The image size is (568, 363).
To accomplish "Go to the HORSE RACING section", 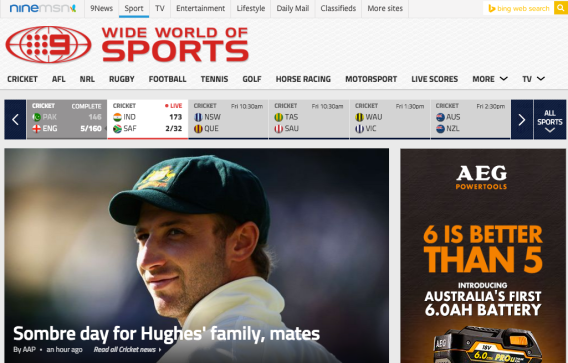I will (x=303, y=79).
